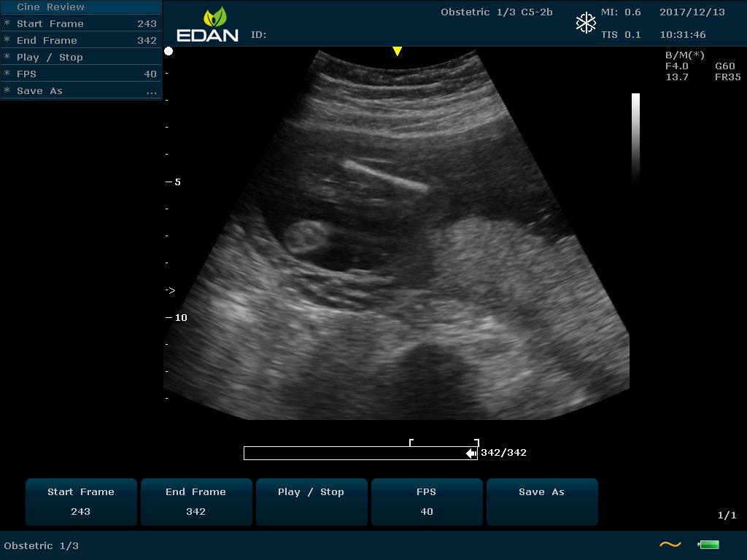Click the focus position arrow on depth scale
This screenshot has width=747, height=560.
[x=170, y=290]
